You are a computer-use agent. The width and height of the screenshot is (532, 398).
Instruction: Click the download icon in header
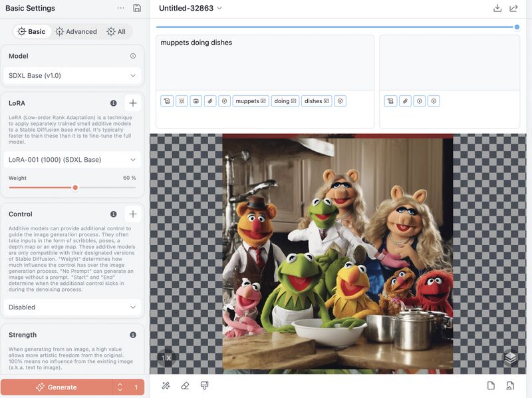[x=497, y=8]
